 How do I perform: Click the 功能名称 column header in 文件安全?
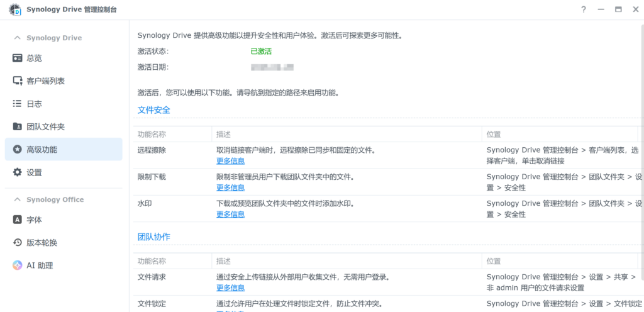152,135
